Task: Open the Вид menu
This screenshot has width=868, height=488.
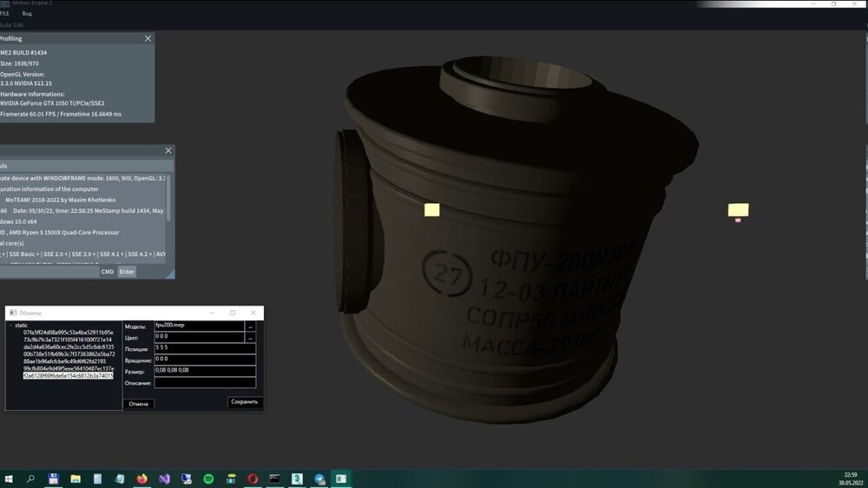Action: pyautogui.click(x=27, y=15)
